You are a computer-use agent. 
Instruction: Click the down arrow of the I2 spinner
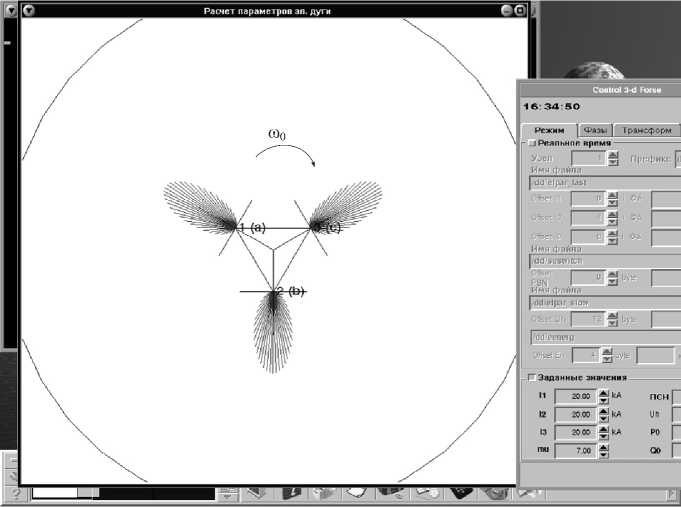(604, 418)
